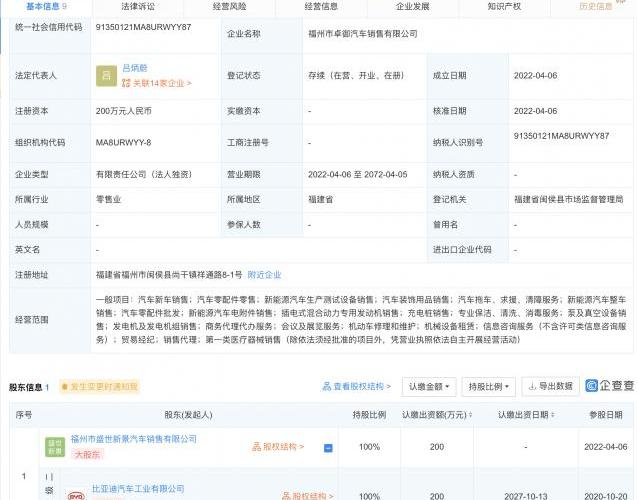This screenshot has height=500, width=637.
Task: Switch to the 基本信息 tab
Action: click(46, 6)
